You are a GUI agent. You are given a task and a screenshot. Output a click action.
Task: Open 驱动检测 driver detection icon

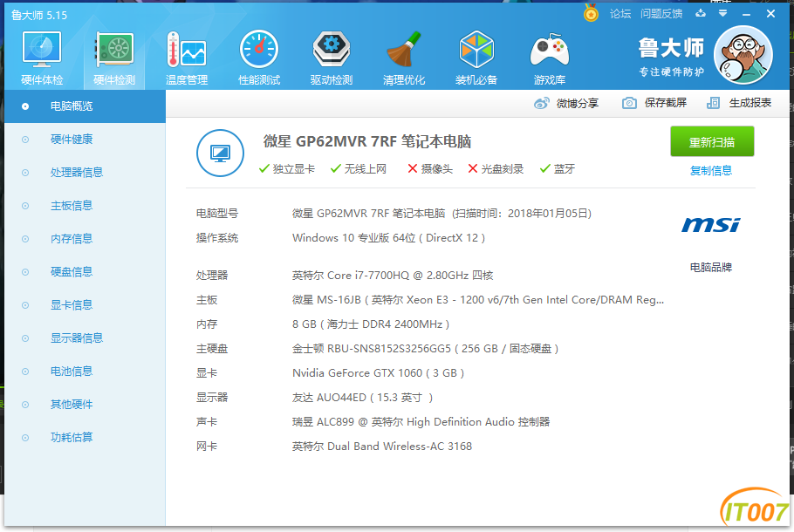tap(332, 58)
